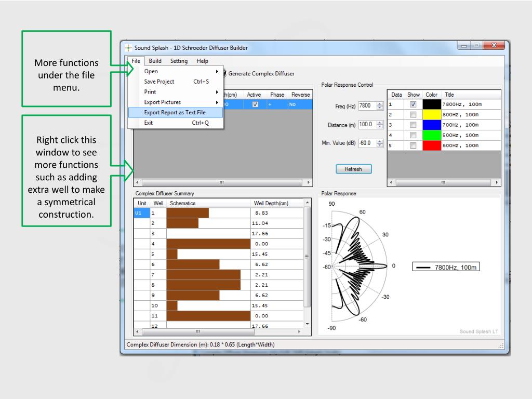Click the Well column header in Complex Diffuser Summary
The height and width of the screenshot is (399, 532).
[x=158, y=203]
